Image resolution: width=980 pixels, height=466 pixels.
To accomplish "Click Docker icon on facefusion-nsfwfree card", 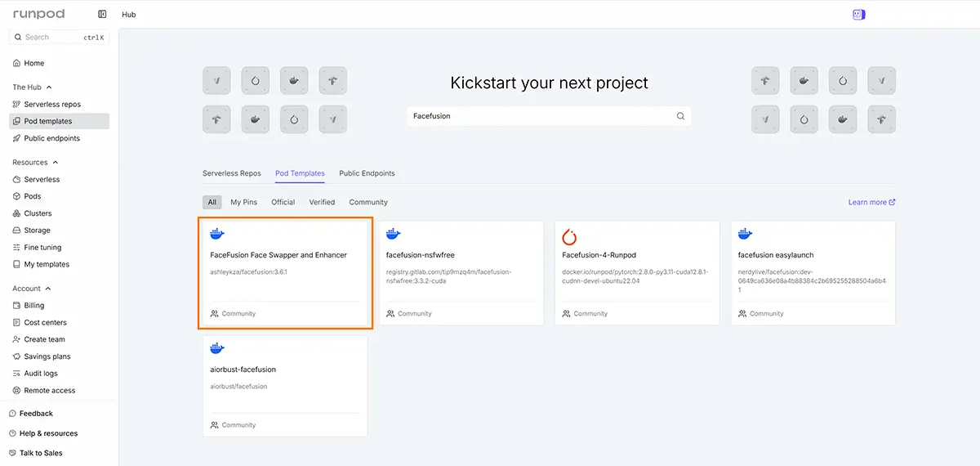I will click(394, 235).
